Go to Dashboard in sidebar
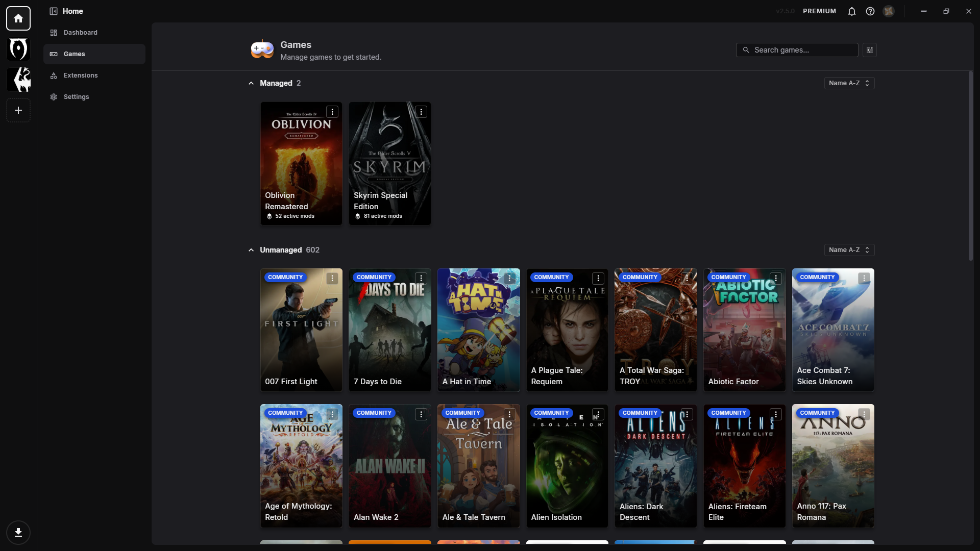Viewport: 980px width, 551px height. coord(94,33)
